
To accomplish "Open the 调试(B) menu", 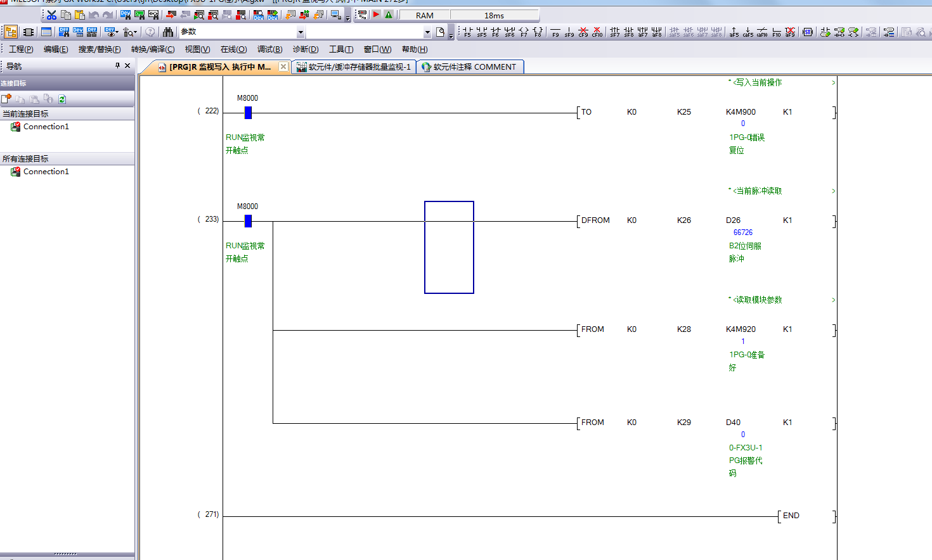I will tap(269, 49).
